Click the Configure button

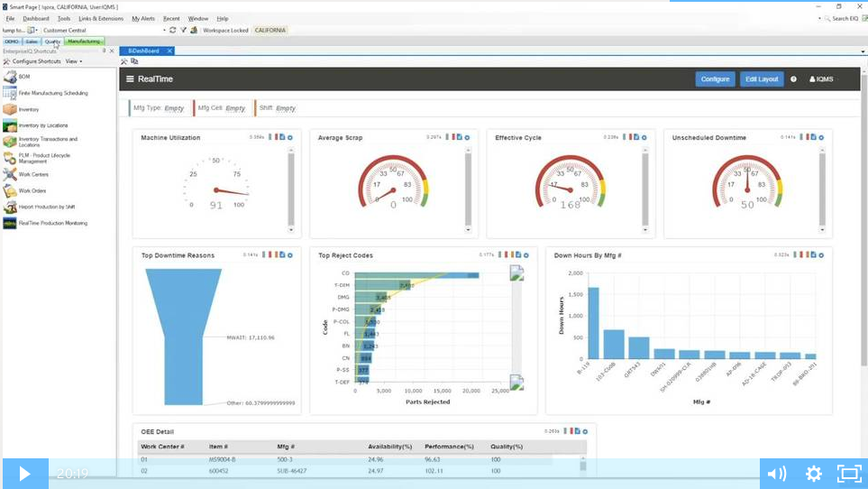coord(715,79)
